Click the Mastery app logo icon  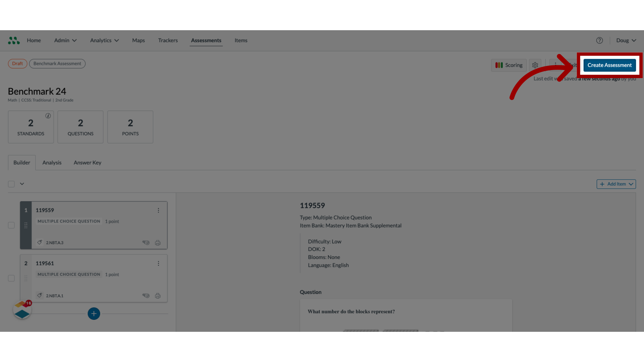[x=14, y=40]
